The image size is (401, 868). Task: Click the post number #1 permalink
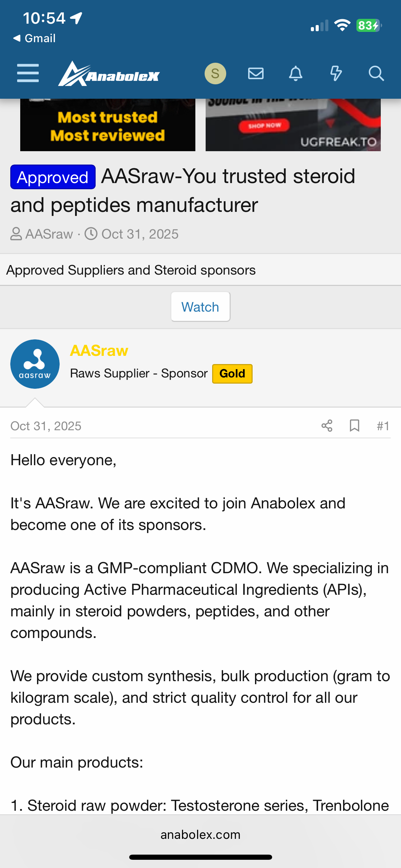383,426
